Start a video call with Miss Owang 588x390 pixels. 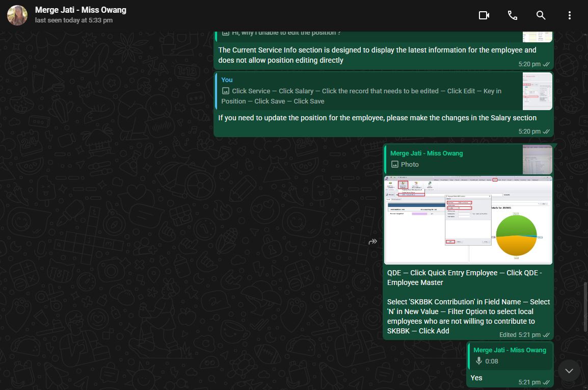(x=484, y=15)
